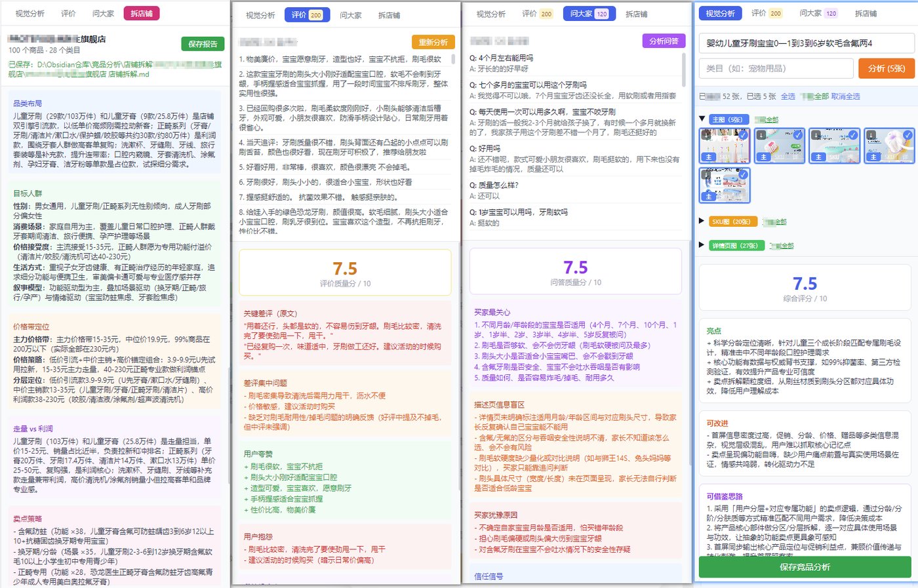Open 问大家 tab in the reviews panel

(x=351, y=15)
